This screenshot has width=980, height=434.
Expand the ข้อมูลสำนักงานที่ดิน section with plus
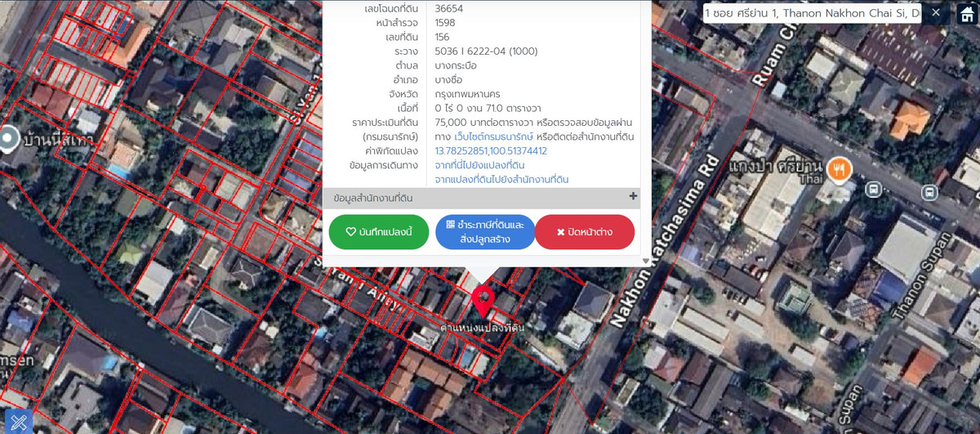coord(633,197)
